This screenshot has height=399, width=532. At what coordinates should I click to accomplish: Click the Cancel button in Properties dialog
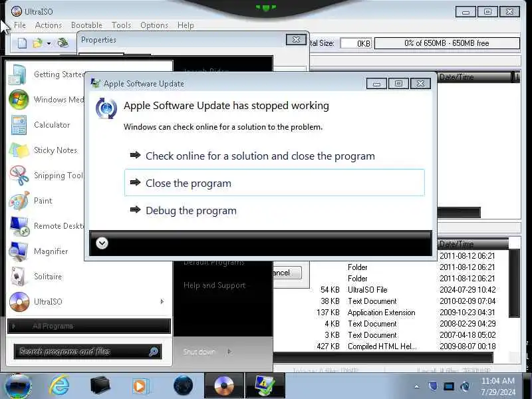coord(287,273)
